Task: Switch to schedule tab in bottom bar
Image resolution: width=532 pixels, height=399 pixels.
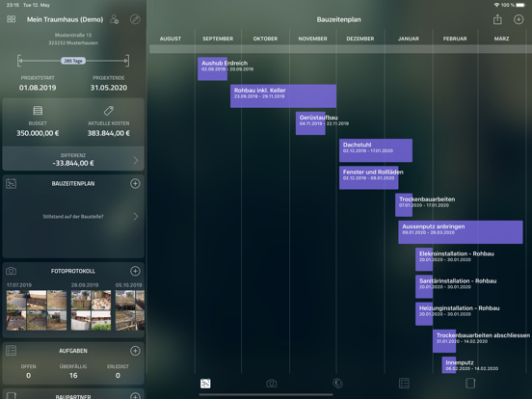Action: [205, 384]
